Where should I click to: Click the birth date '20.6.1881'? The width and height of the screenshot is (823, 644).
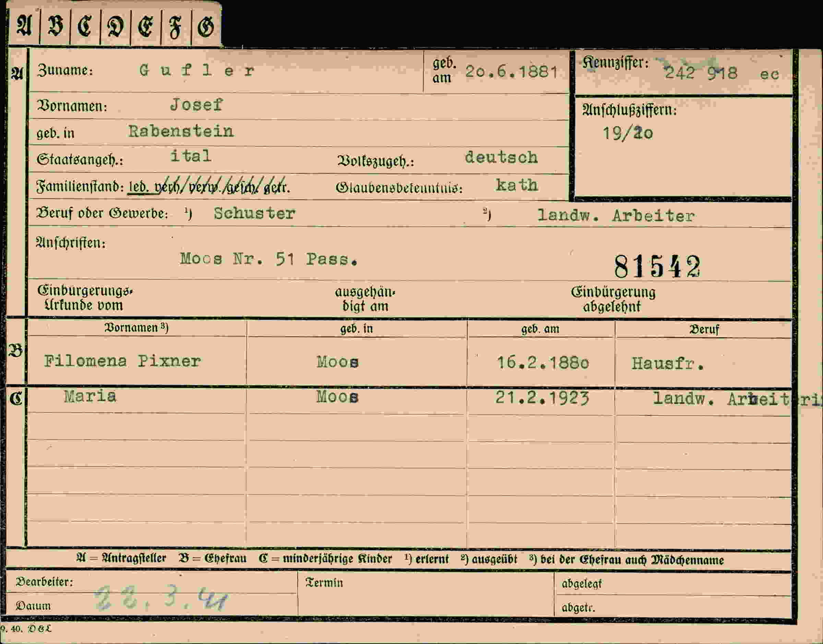(x=512, y=71)
